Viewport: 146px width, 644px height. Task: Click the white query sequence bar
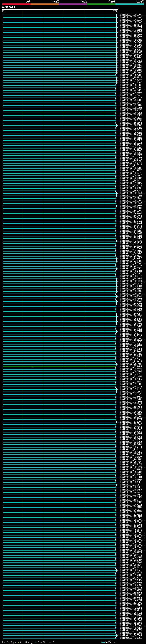[x=60, y=9]
